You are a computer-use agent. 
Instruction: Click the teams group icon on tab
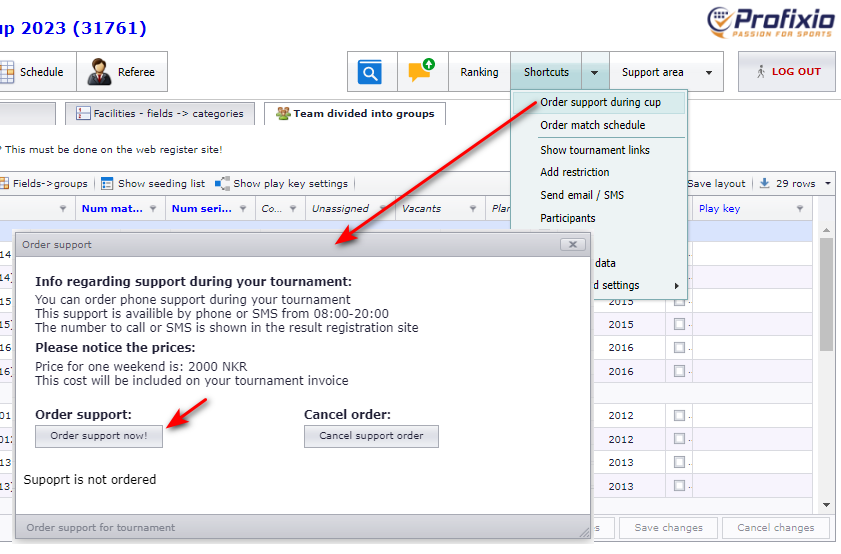coord(283,113)
